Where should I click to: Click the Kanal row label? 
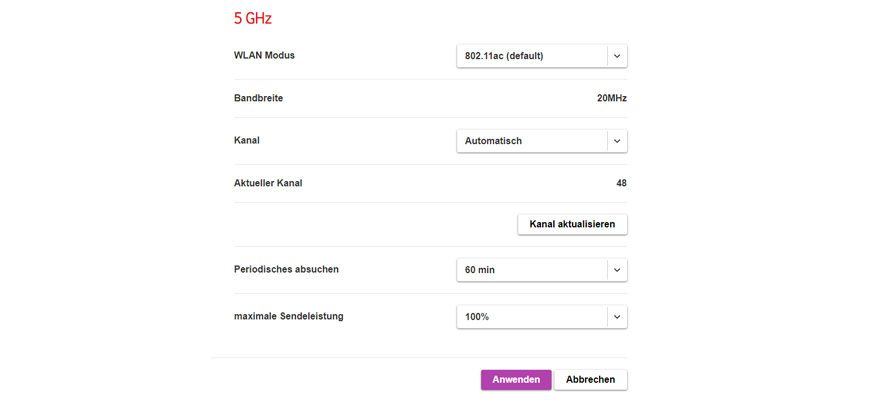click(x=246, y=140)
